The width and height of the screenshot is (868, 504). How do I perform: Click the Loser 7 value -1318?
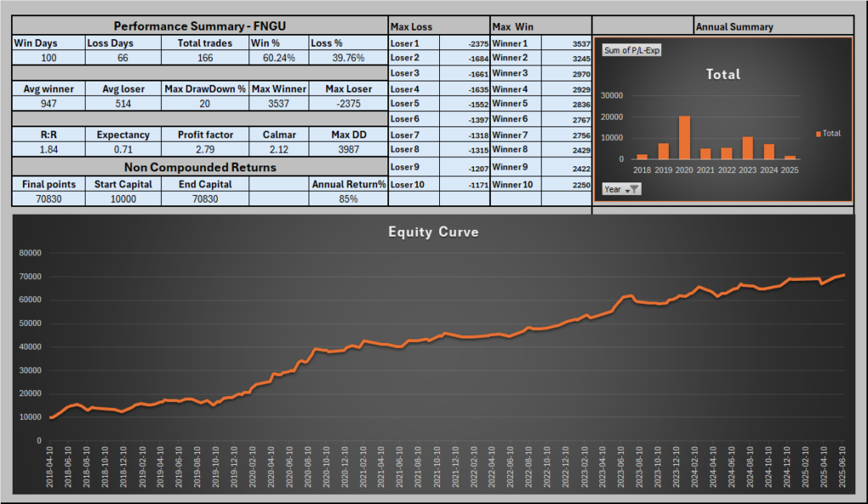click(465, 135)
